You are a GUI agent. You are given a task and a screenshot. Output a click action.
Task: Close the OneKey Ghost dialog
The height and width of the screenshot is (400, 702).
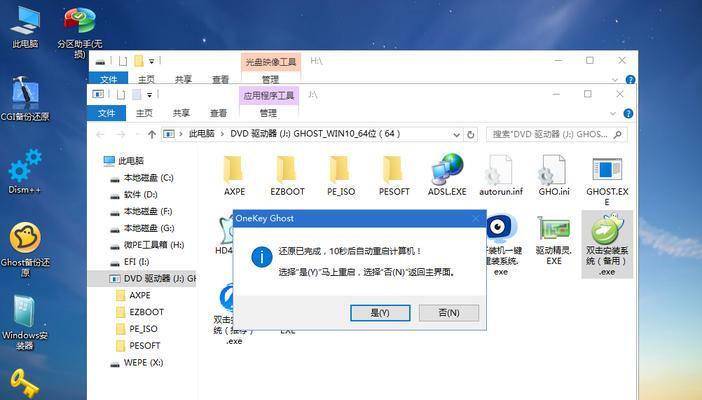click(x=475, y=218)
